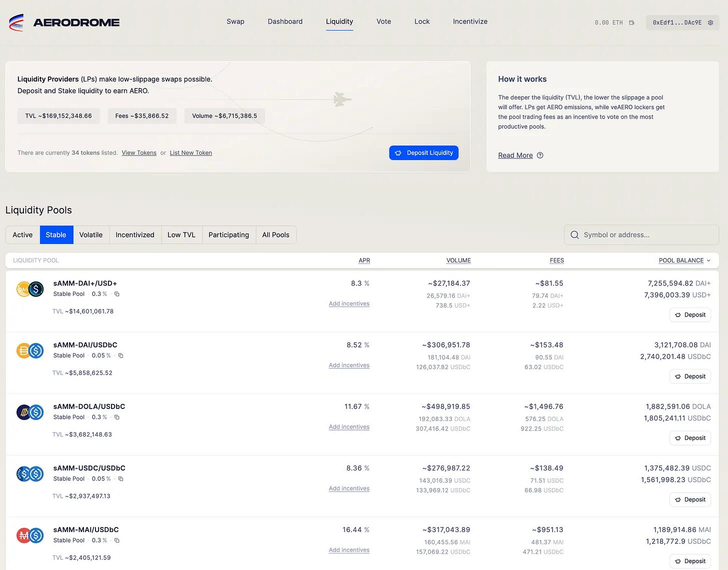Screen dimensions: 728x570
Task: Click the USDC/USDbC token pair icon
Action: pyautogui.click(x=30, y=473)
